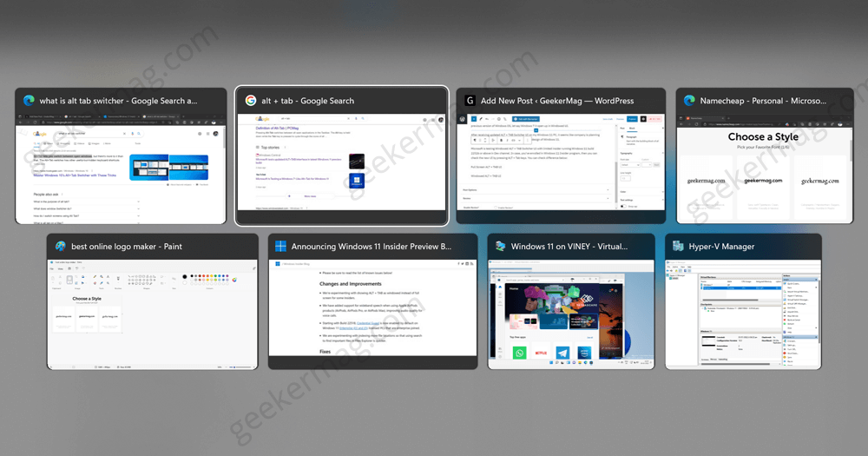Click title 'Namecheap - Personal - Microso...'
The height and width of the screenshot is (456, 868).
click(763, 101)
